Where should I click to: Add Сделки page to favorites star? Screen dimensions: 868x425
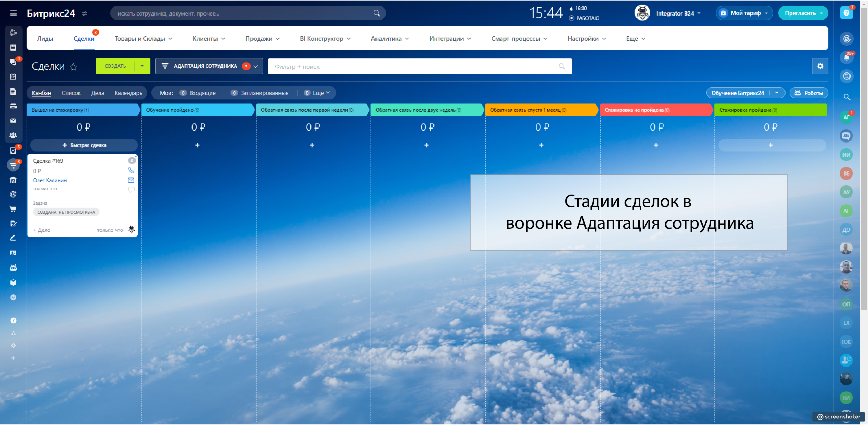click(73, 67)
